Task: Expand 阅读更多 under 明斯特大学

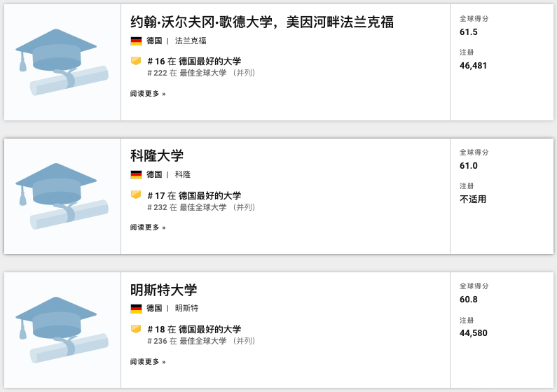Action: click(148, 362)
